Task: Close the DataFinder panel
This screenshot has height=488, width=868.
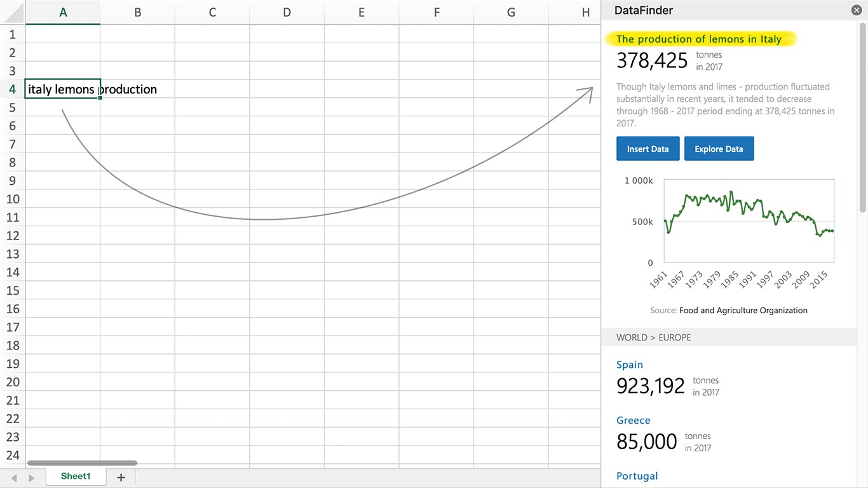Action: pyautogui.click(x=857, y=10)
